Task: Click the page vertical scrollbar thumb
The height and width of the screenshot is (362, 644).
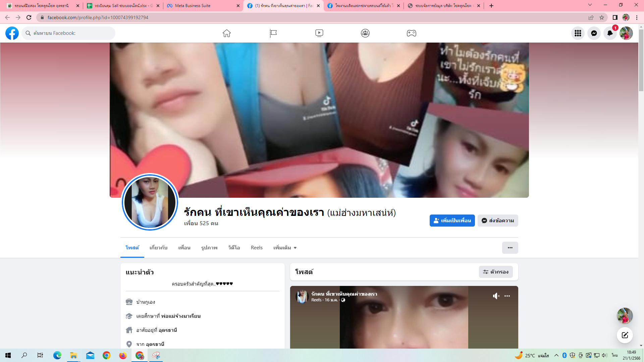Action: pyautogui.click(x=641, y=60)
